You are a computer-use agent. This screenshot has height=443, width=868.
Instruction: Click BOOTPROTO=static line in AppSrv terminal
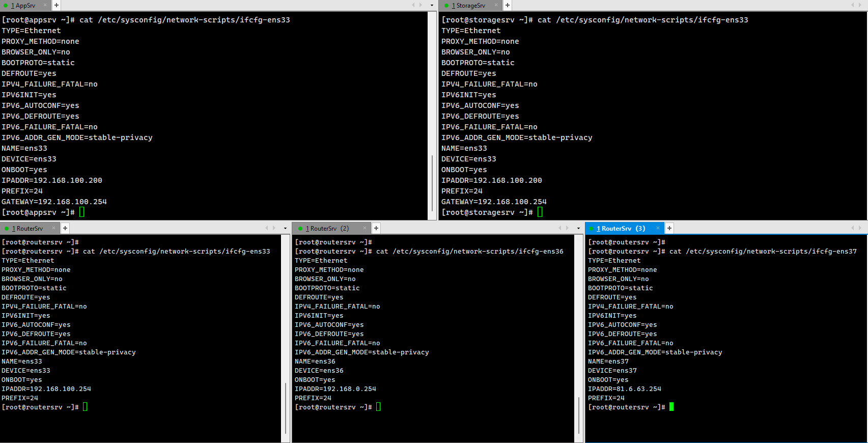point(38,63)
